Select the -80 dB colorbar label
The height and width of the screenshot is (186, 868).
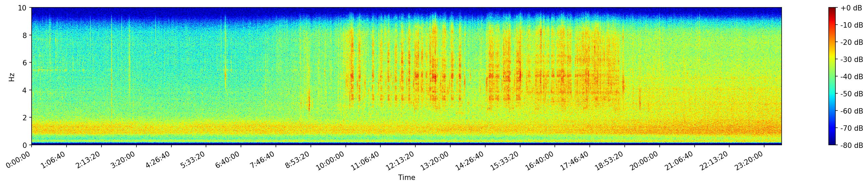(x=852, y=146)
